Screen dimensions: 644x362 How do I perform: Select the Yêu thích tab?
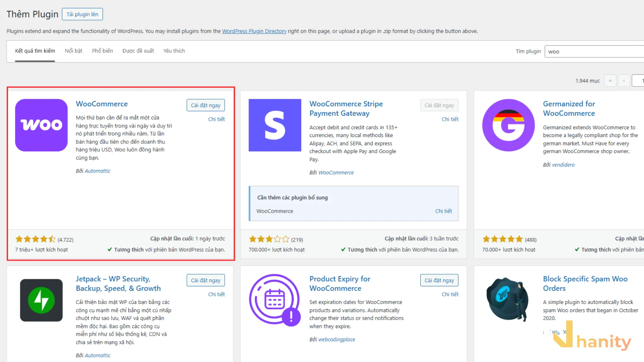(174, 51)
